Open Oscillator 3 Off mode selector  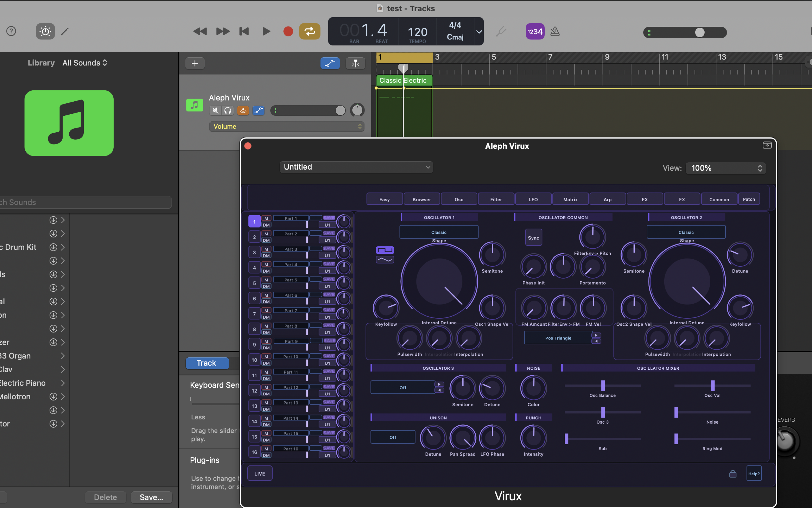(x=403, y=387)
